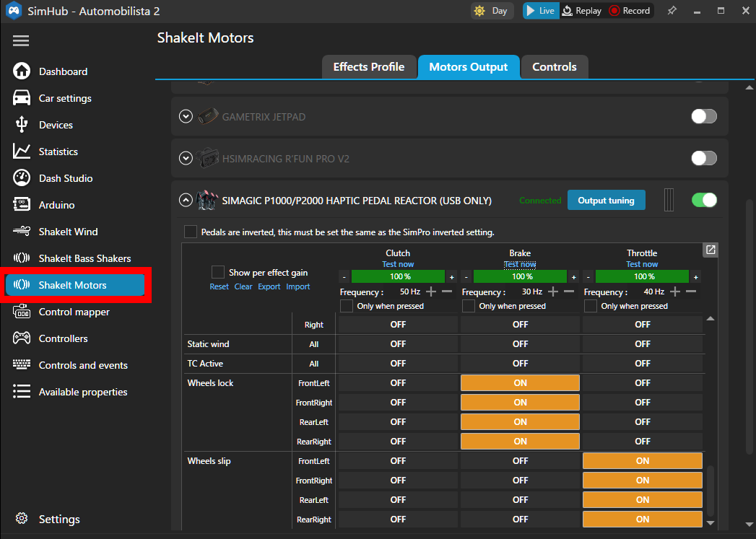Increase the Clutch frequency with plus
Image resolution: width=756 pixels, height=539 pixels.
pos(431,292)
